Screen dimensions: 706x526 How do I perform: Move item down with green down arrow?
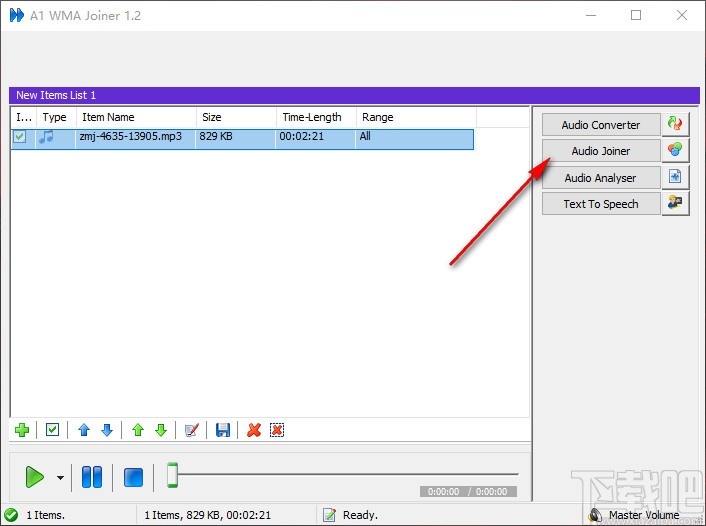161,430
